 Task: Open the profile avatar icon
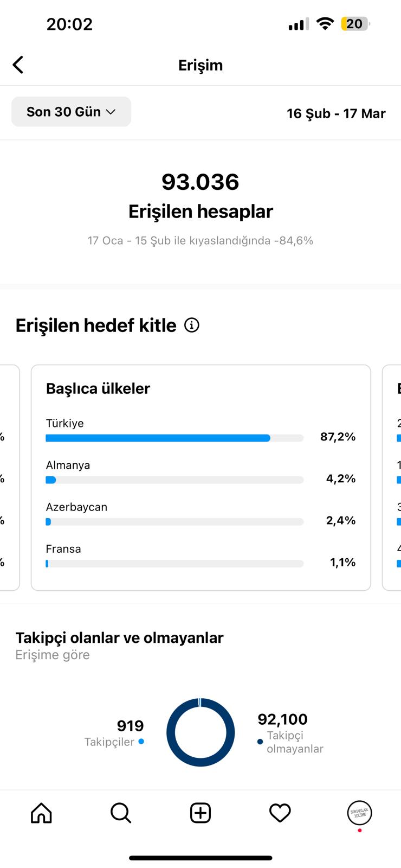tap(359, 813)
